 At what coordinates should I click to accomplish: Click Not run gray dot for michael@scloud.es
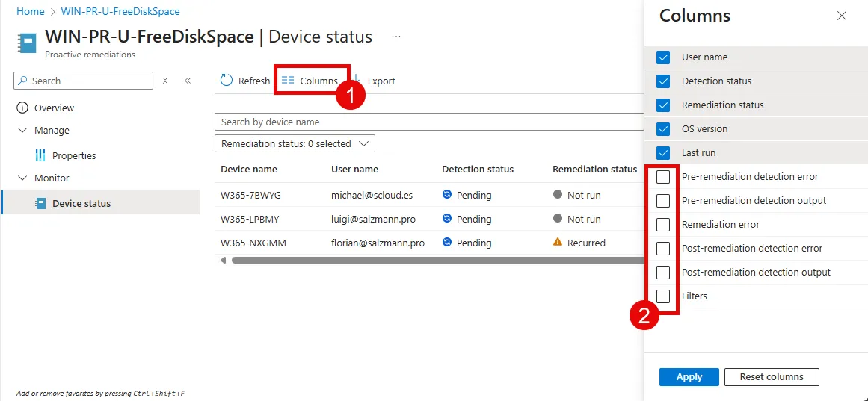pyautogui.click(x=558, y=195)
